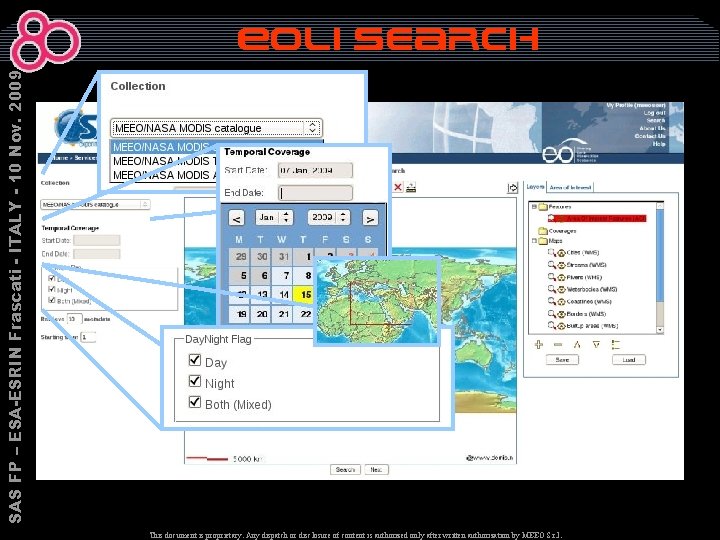Click the Search button below the map
The width and height of the screenshot is (720, 540).
click(x=345, y=470)
